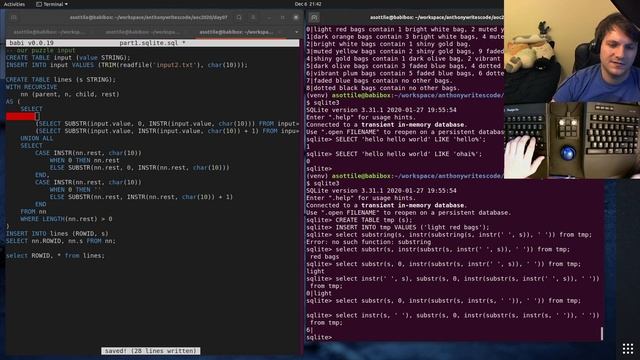The height and width of the screenshot is (360, 640).
Task: Open the Activities overview
Action: (x=14, y=4)
